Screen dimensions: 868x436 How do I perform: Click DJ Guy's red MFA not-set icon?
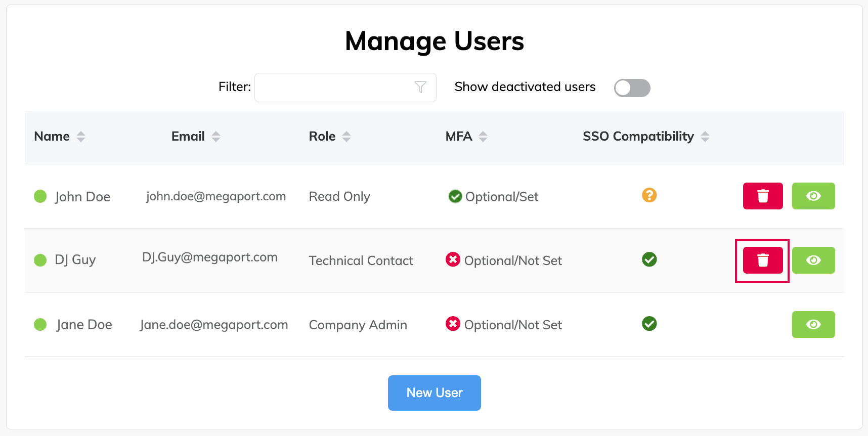tap(453, 259)
